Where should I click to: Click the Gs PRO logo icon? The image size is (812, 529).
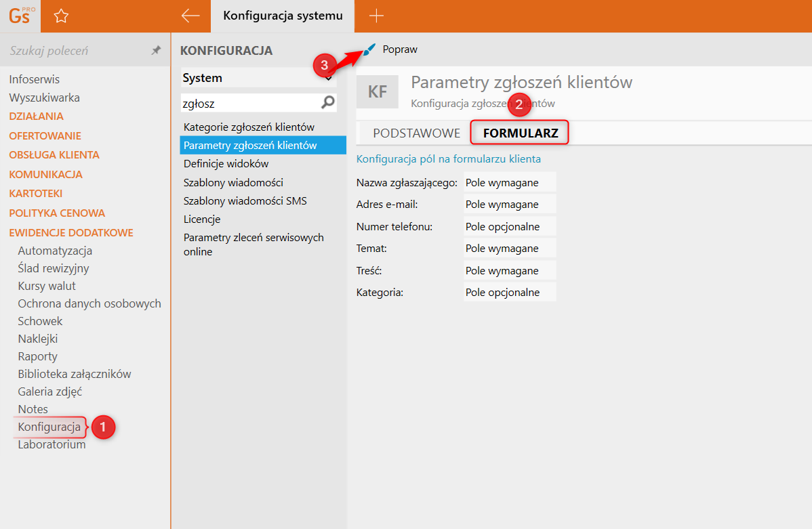coord(20,16)
